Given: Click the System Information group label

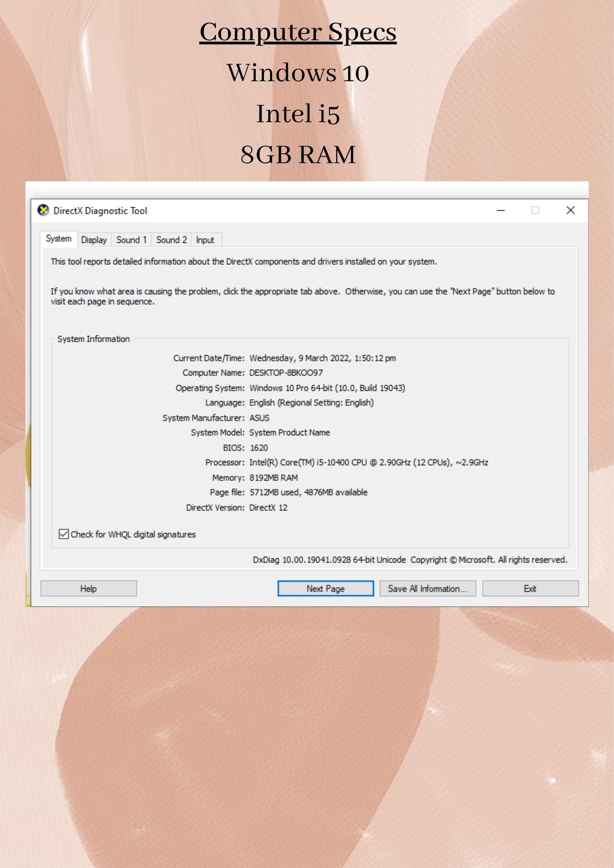Looking at the screenshot, I should 94,339.
